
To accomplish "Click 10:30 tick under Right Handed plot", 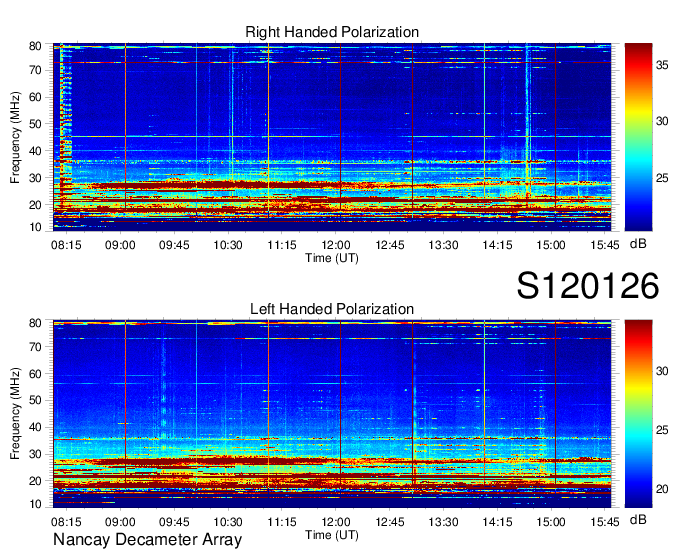I will point(228,245).
